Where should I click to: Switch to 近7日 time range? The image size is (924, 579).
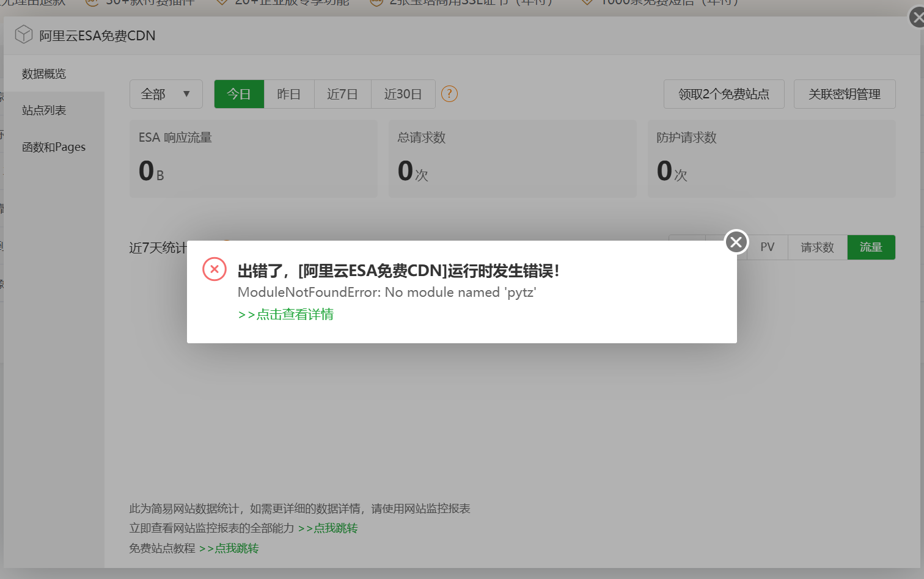[343, 94]
